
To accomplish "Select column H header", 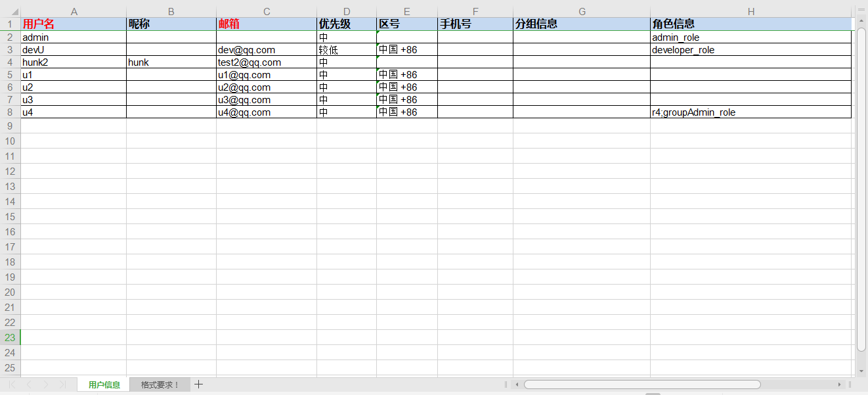I will pos(750,11).
